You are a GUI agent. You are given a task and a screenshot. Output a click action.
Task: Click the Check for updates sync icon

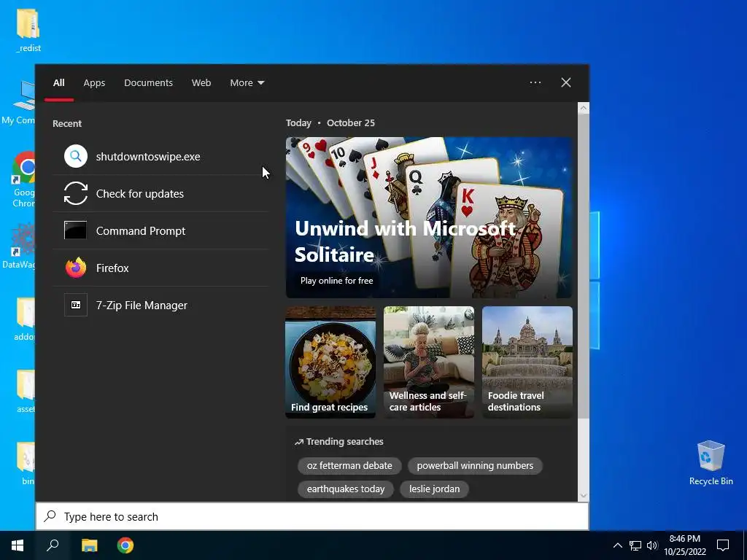click(76, 193)
